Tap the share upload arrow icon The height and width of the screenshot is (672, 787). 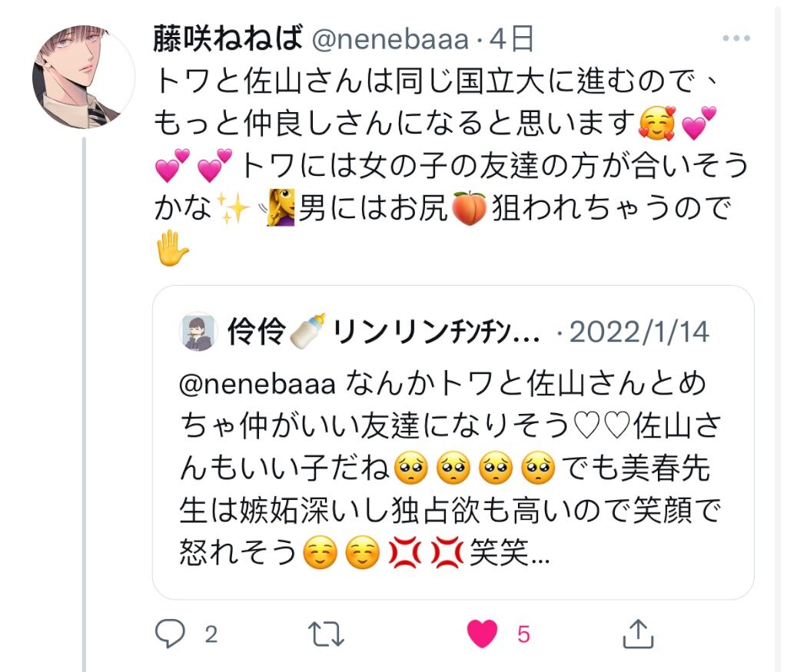[638, 634]
